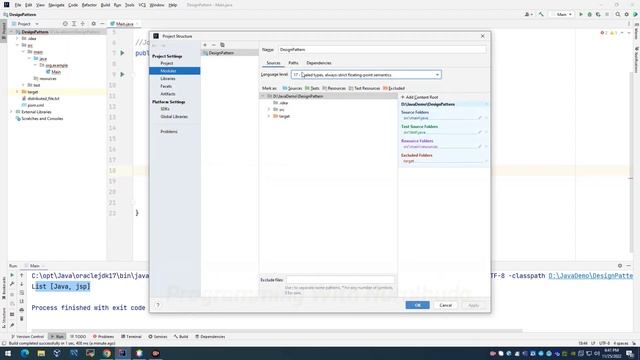The image size is (640, 360).
Task: Mark folder as Excluded
Action: point(394,88)
